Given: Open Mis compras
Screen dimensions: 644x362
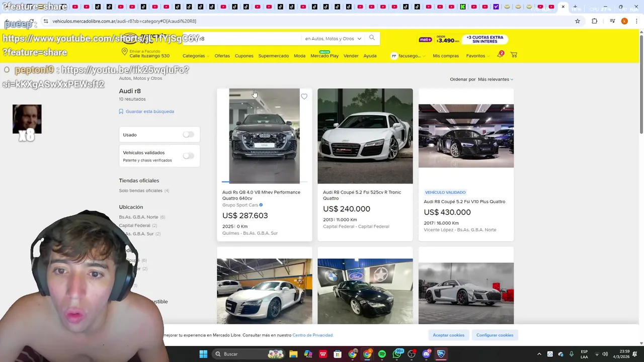Looking at the screenshot, I should pyautogui.click(x=446, y=56).
